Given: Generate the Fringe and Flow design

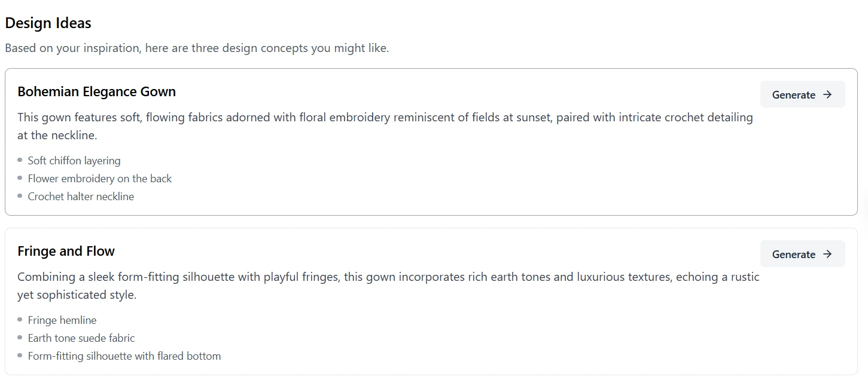Looking at the screenshot, I should pyautogui.click(x=802, y=254).
